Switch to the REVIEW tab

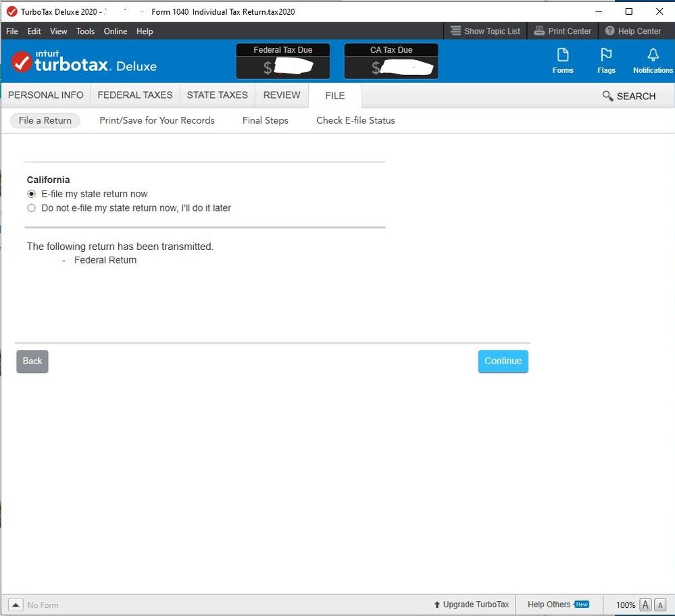282,95
